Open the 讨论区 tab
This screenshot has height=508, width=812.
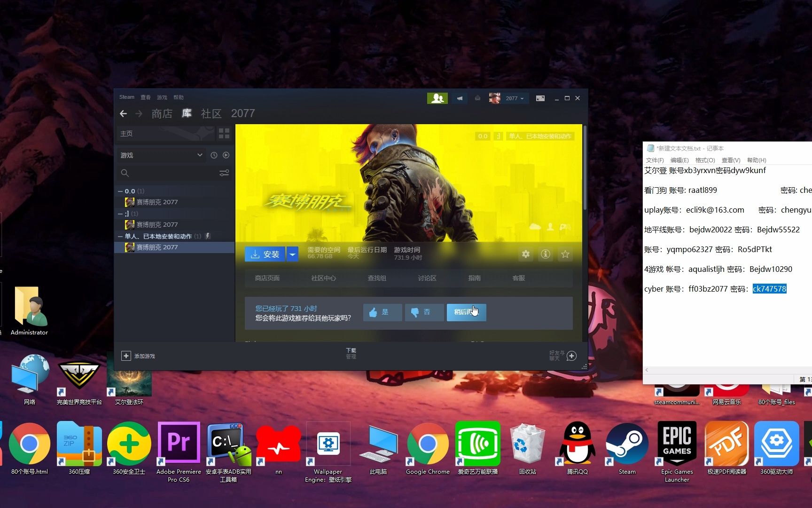coord(427,278)
